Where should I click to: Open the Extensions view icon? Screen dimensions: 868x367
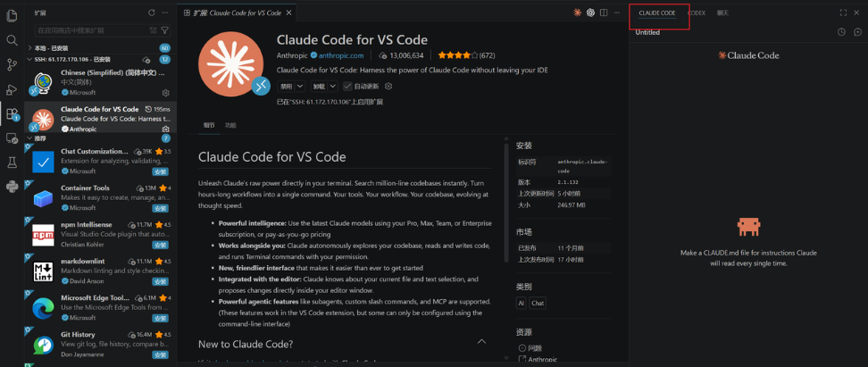pos(11,114)
